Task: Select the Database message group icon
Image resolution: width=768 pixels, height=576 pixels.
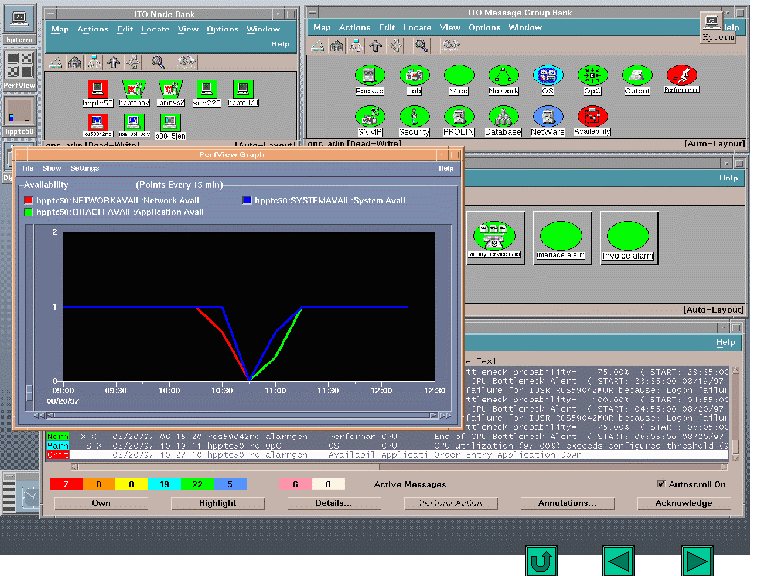Action: [x=502, y=117]
